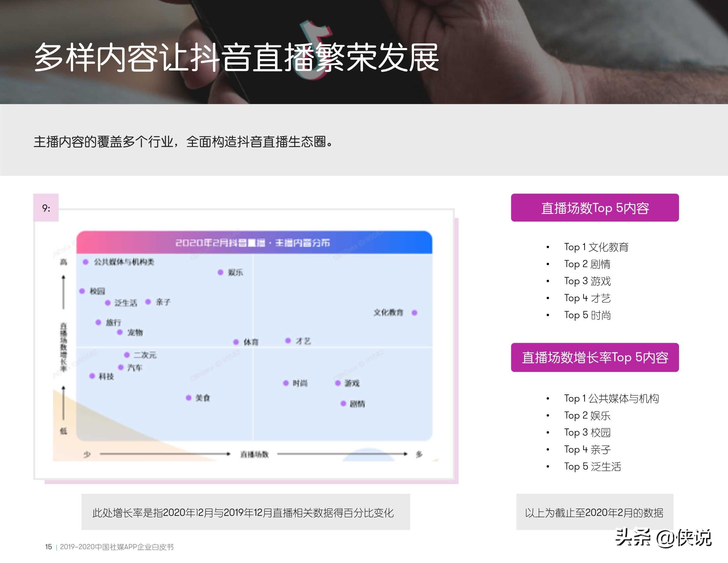The image size is (728, 563).
Task: Click the 头条 @侠说 source credit
Action: click(x=663, y=538)
